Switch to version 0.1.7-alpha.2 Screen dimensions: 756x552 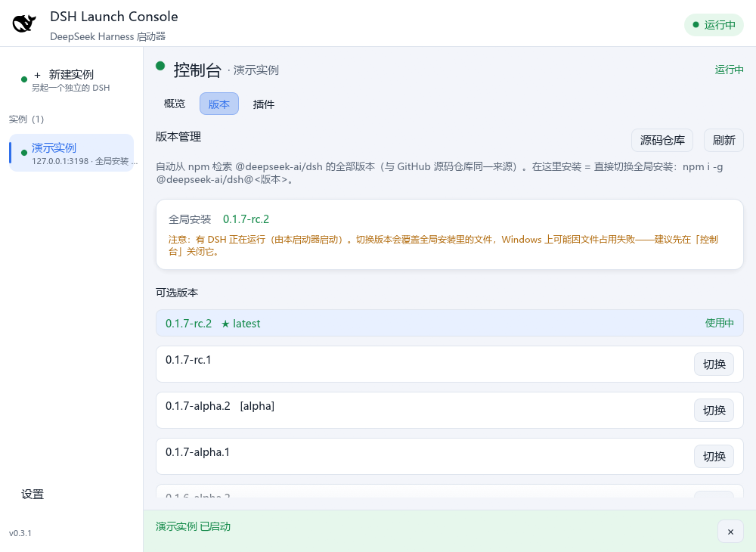click(714, 411)
